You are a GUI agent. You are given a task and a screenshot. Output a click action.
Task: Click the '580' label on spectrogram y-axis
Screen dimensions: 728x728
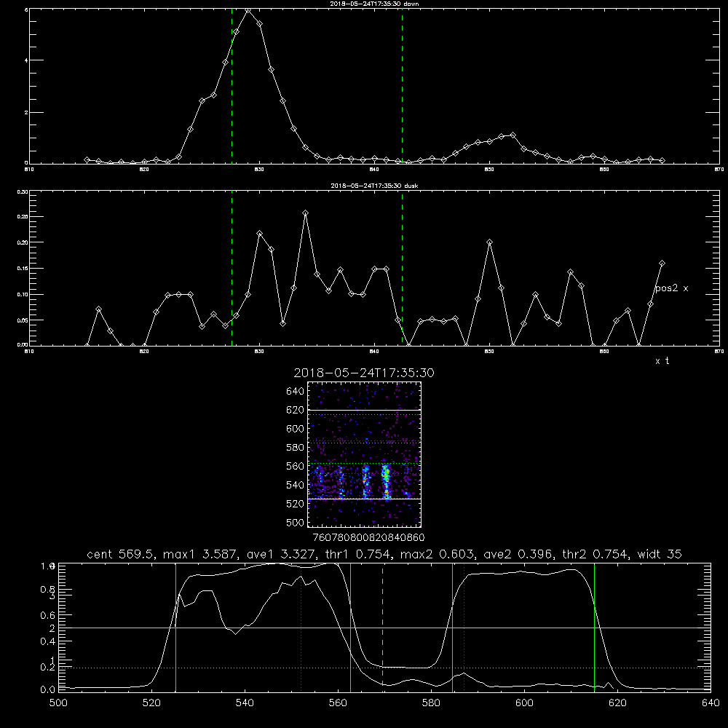pyautogui.click(x=296, y=448)
